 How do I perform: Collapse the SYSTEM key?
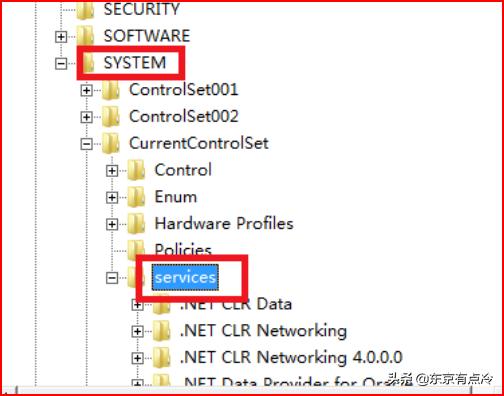(61, 63)
